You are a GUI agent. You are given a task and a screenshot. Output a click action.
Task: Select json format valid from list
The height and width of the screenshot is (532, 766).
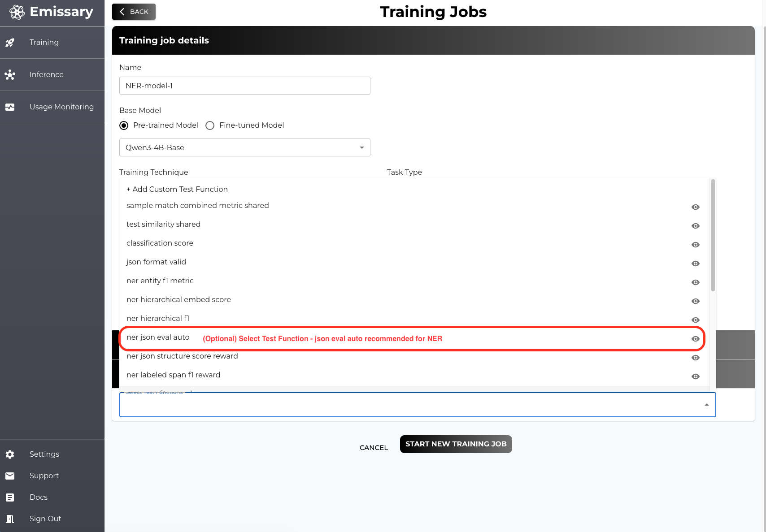[156, 262]
